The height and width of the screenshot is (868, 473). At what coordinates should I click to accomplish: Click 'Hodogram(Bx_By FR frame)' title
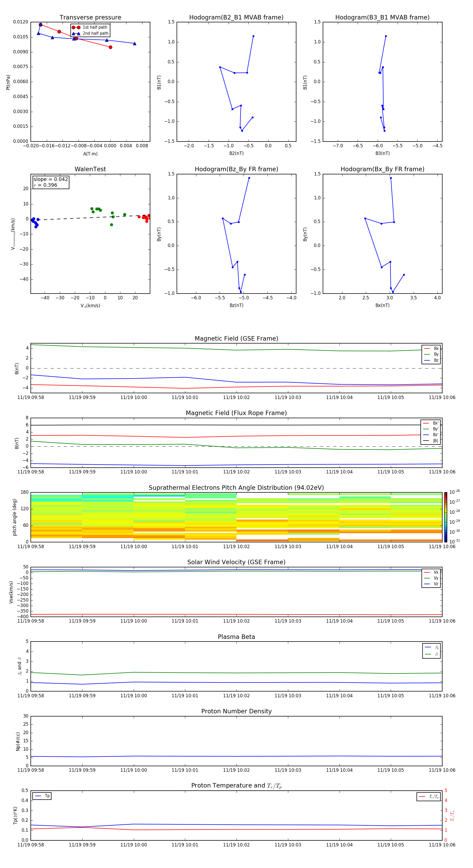point(382,169)
